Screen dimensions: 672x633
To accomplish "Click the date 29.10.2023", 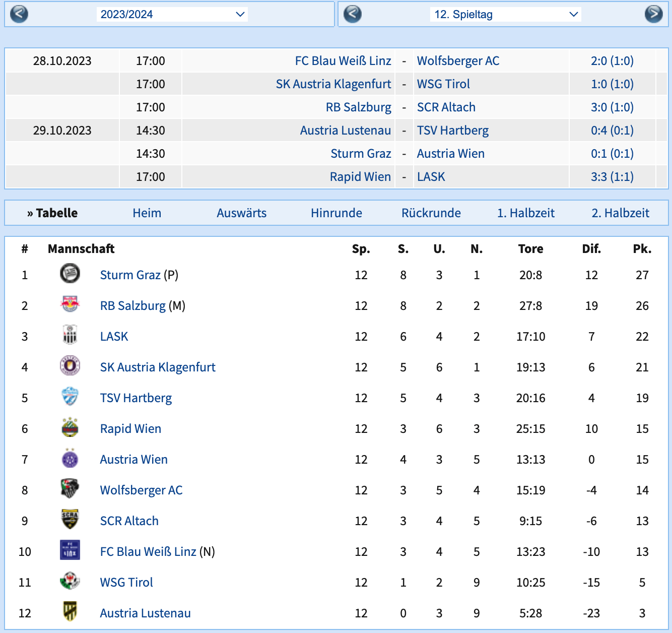I will point(62,131).
